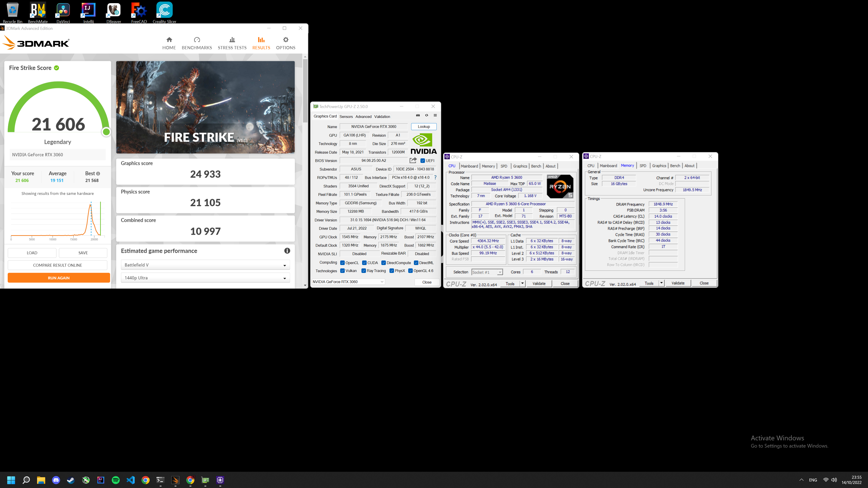The height and width of the screenshot is (488, 868).
Task: Open the Battlefield V game dropdown
Action: coord(205,265)
